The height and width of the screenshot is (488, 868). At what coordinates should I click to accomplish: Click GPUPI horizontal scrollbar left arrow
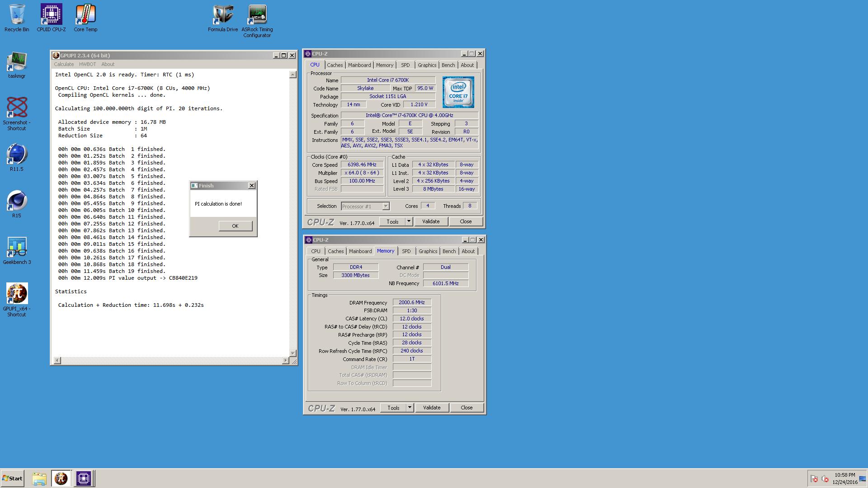point(57,361)
